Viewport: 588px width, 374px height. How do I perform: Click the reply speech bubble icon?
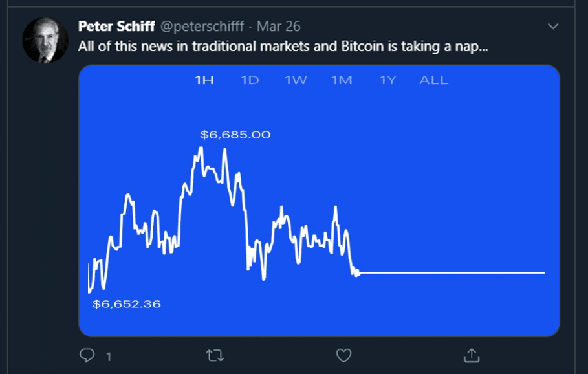(87, 355)
